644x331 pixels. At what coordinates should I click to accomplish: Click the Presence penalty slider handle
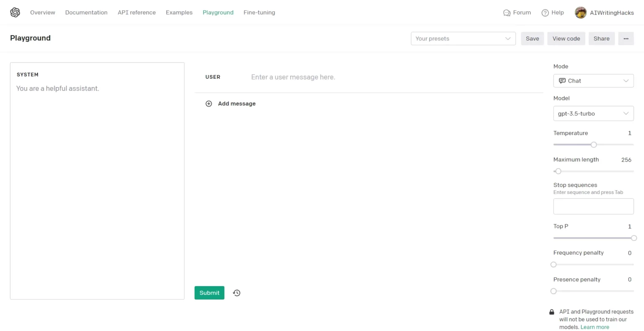(x=553, y=291)
